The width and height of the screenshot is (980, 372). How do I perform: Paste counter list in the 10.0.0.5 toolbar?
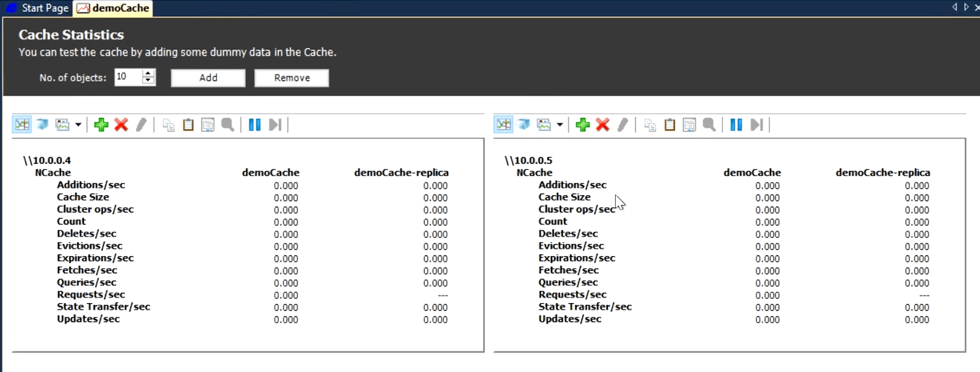(x=670, y=125)
